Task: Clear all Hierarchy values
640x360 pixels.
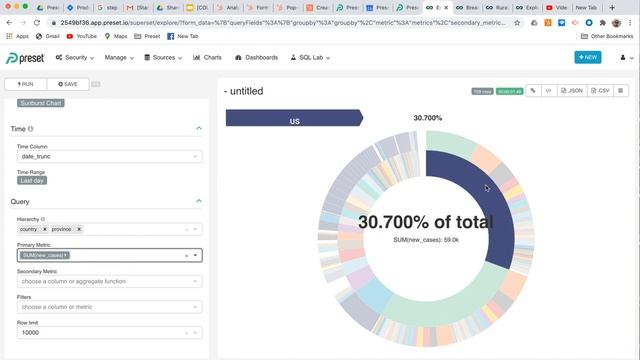Action: coord(187,229)
